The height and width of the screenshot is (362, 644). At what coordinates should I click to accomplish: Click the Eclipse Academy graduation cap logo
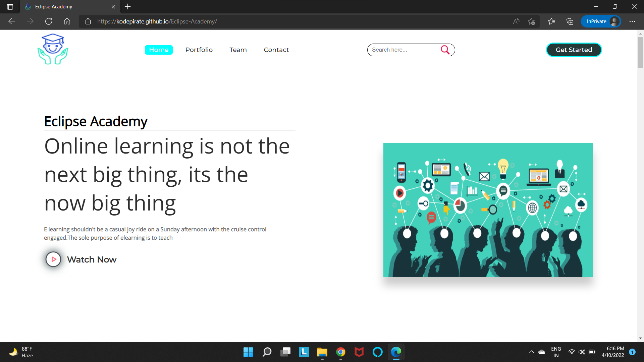(x=52, y=49)
